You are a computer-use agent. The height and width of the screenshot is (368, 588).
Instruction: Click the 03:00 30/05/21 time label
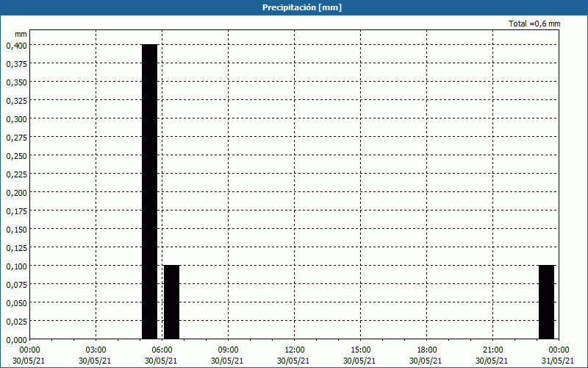point(95,355)
